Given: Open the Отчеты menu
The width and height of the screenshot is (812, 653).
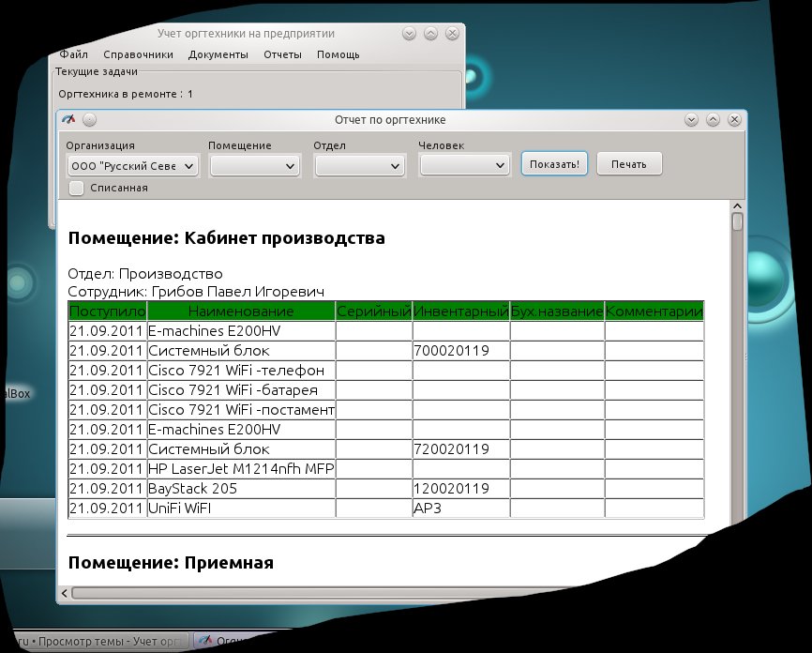Looking at the screenshot, I should pos(282,54).
